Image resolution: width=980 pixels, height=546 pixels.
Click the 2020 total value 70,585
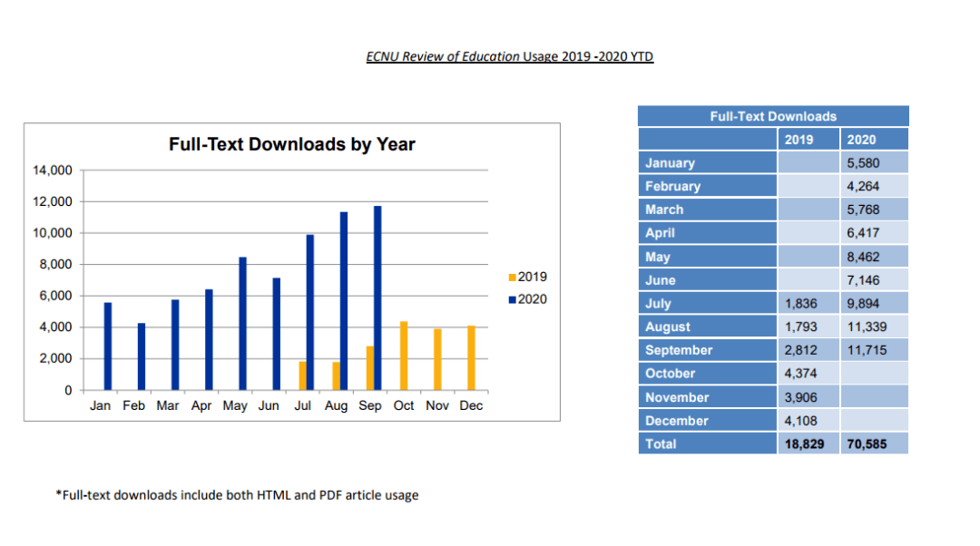tap(867, 444)
